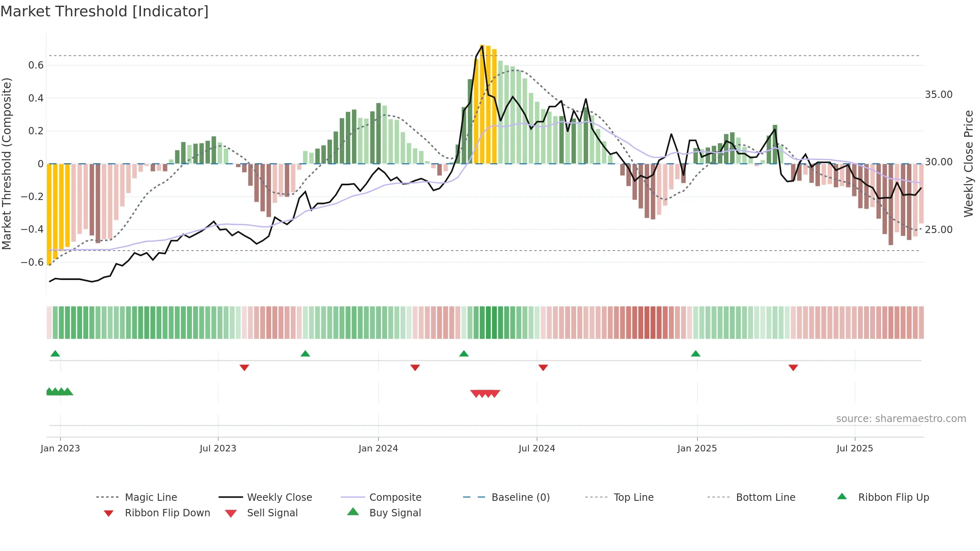Click the Market Threshold [Indicator] chart title
This screenshot has width=980, height=551.
tap(105, 11)
